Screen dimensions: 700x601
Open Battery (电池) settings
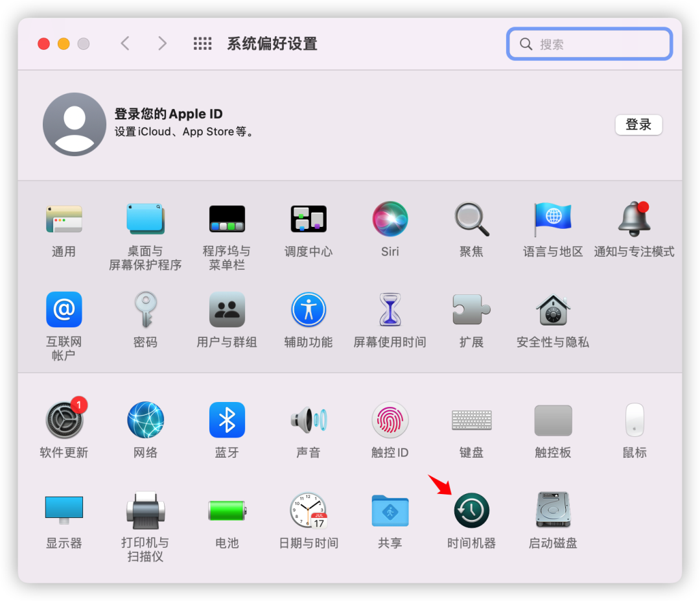coord(227,511)
